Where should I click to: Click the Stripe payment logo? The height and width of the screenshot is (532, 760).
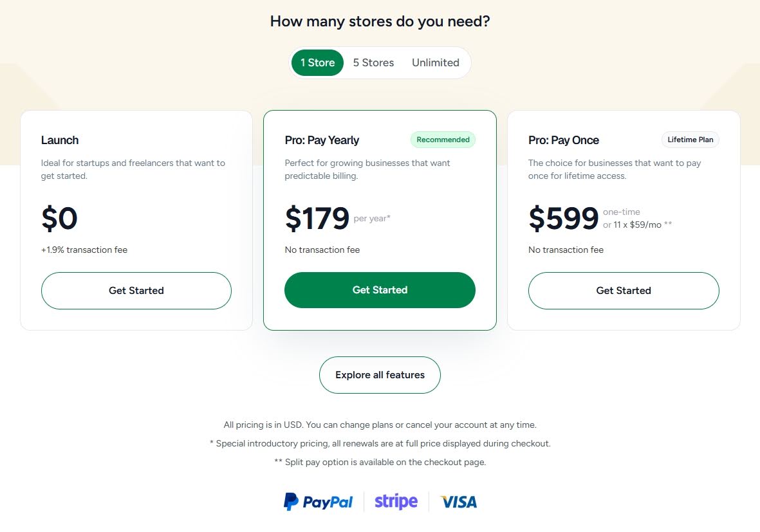click(x=395, y=501)
